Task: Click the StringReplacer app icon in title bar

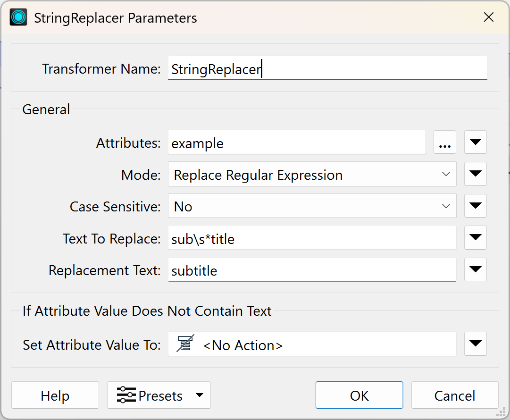Action: coord(18,17)
